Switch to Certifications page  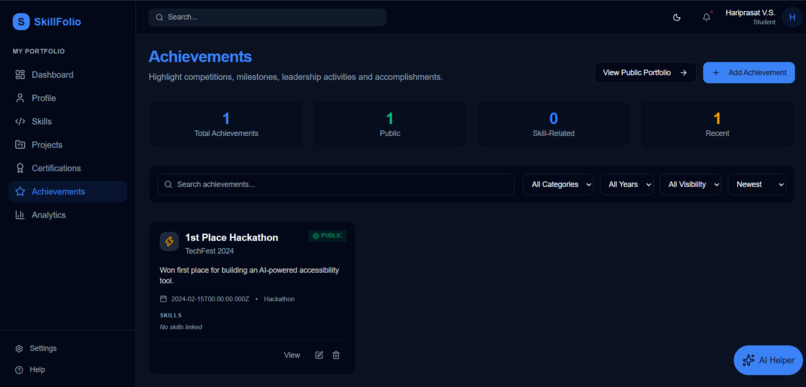68,168
